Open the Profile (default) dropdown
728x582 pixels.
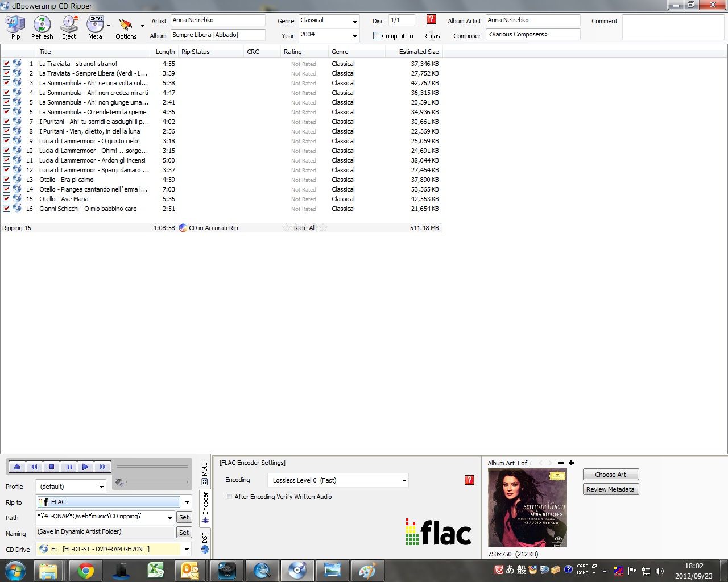[101, 487]
